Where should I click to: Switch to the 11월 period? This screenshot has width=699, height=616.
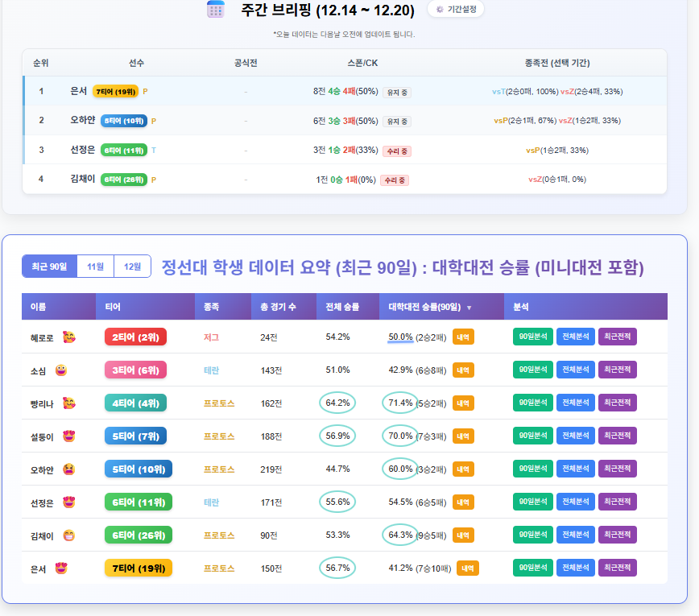point(95,267)
